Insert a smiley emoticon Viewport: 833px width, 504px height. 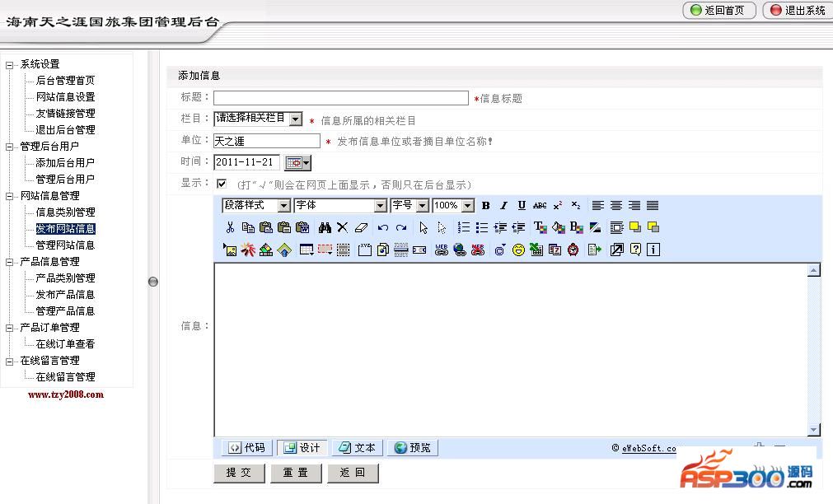(518, 250)
